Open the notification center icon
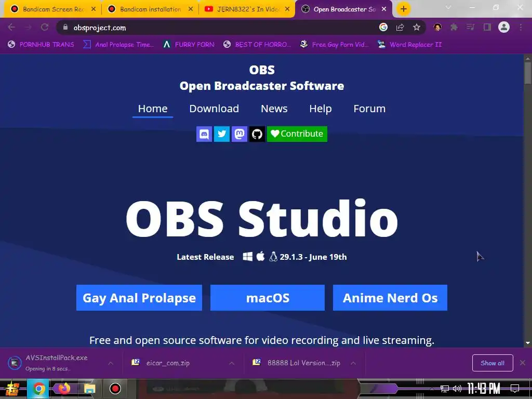This screenshot has height=399, width=532. click(x=515, y=389)
